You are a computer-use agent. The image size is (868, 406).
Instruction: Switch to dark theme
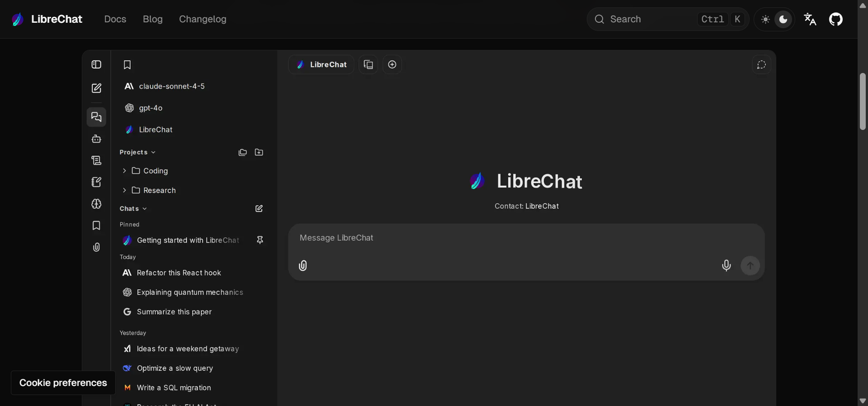783,20
